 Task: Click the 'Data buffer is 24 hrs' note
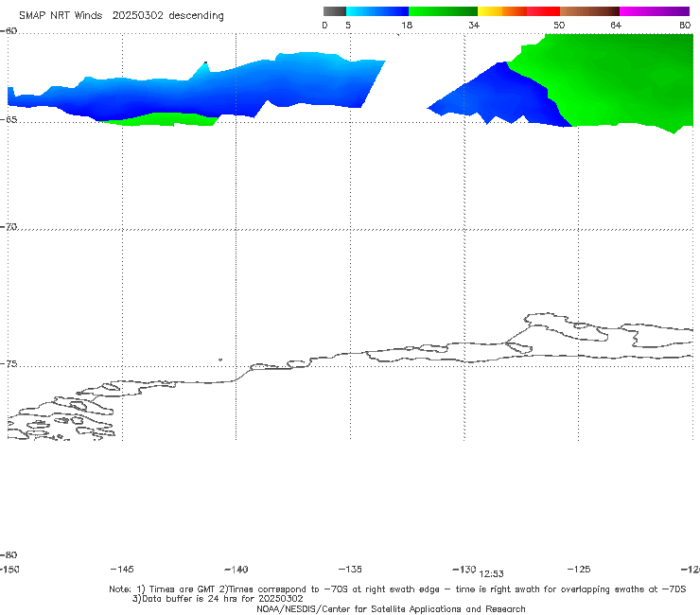click(x=218, y=599)
